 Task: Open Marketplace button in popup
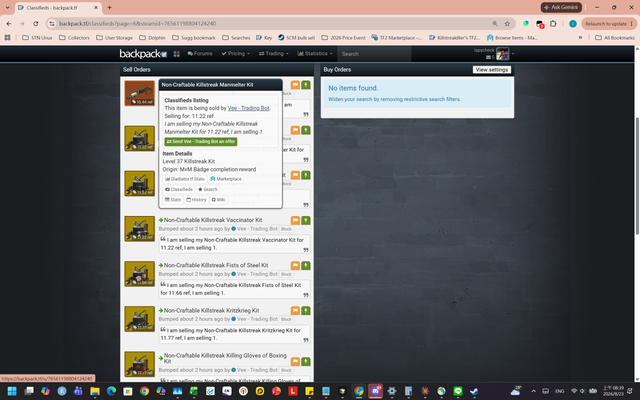pos(226,179)
